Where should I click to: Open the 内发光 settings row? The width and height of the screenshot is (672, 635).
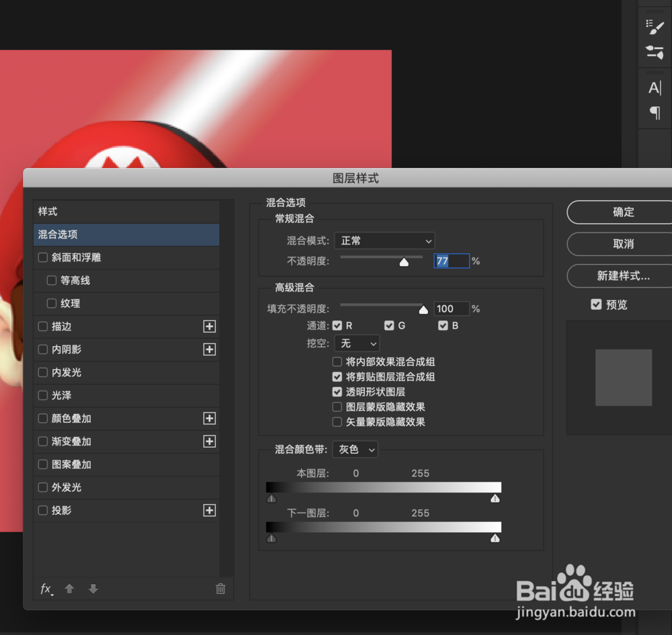click(x=126, y=372)
